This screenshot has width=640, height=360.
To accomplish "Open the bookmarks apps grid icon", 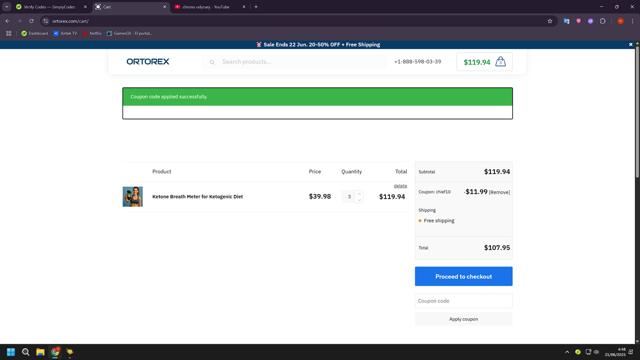I will (x=9, y=33).
